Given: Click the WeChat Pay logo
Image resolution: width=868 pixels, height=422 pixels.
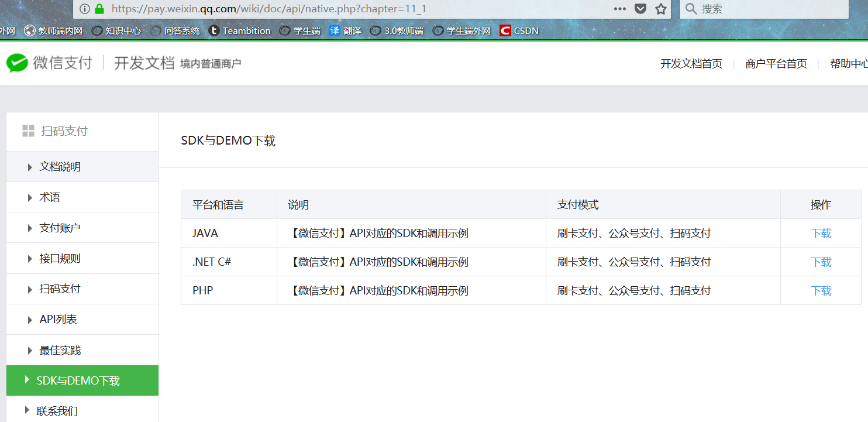Looking at the screenshot, I should pos(49,63).
